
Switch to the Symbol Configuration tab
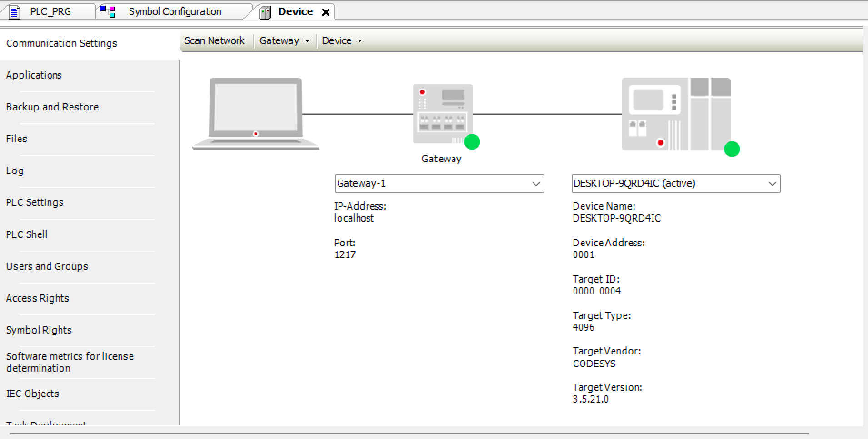point(175,11)
